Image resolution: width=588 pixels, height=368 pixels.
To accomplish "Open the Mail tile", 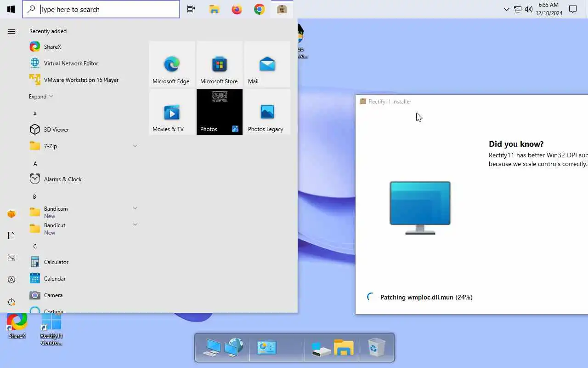I will pos(267,64).
